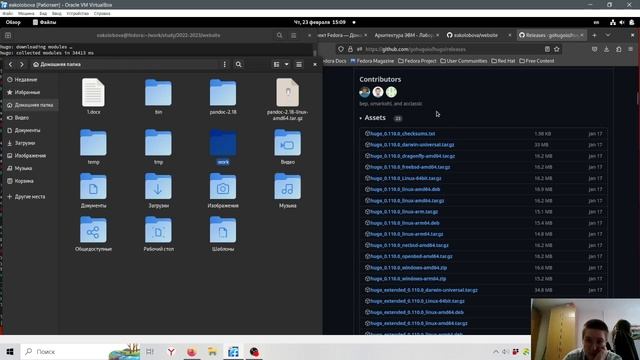Select the highlighted work folder
Image resolution: width=640 pixels, height=360 pixels.
223,147
